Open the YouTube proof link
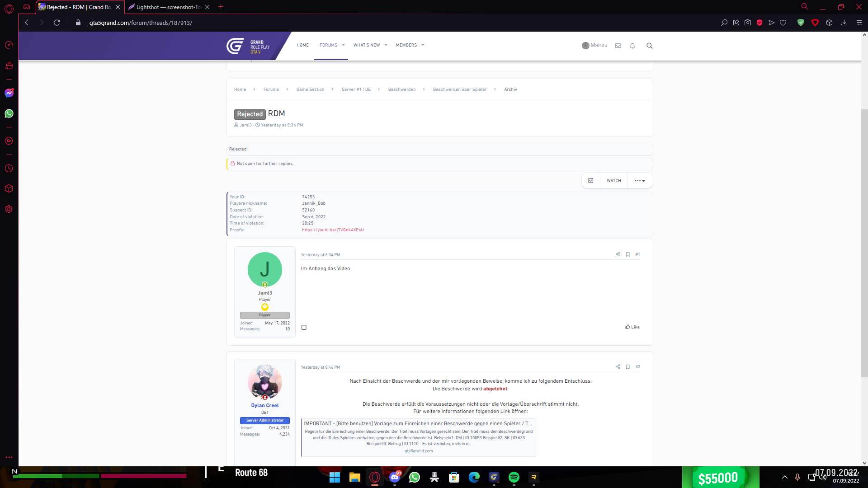Image resolution: width=868 pixels, height=488 pixels. (x=333, y=230)
